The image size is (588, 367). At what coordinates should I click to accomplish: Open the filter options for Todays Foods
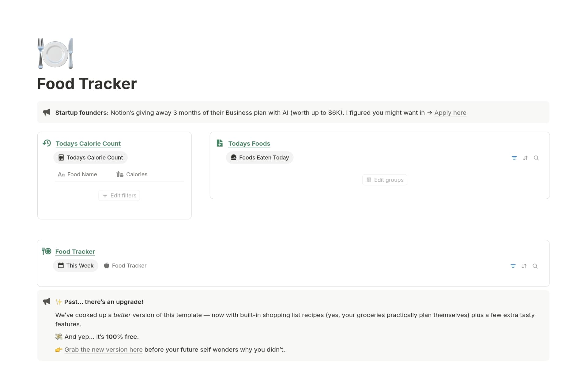pos(514,158)
